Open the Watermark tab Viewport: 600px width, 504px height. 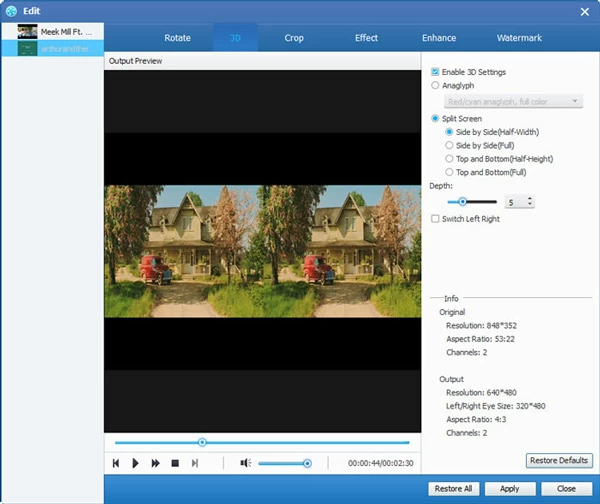click(519, 38)
